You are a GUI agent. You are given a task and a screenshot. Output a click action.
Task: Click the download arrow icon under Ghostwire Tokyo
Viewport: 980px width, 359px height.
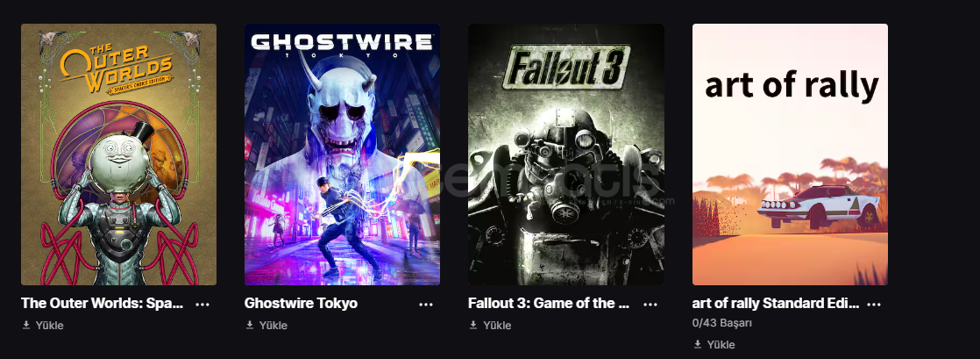coord(249,326)
